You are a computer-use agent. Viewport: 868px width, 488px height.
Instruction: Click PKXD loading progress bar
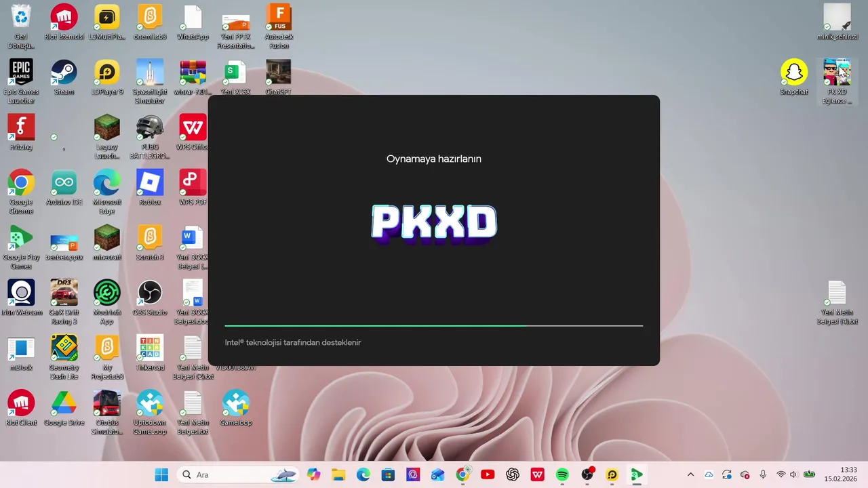434,326
